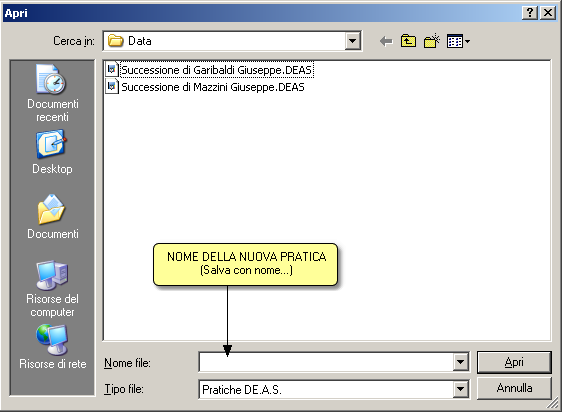This screenshot has width=563, height=412.
Task: Go up one folder level
Action: [x=408, y=41]
